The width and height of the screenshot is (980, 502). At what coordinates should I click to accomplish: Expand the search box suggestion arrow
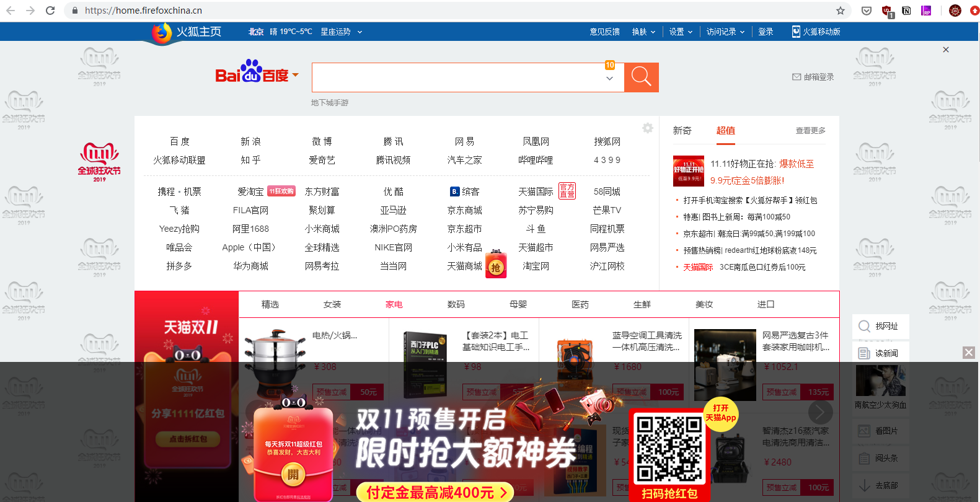(x=609, y=79)
